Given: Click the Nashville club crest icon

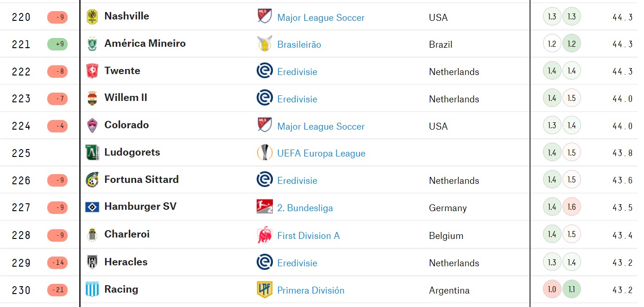Looking at the screenshot, I should [92, 17].
